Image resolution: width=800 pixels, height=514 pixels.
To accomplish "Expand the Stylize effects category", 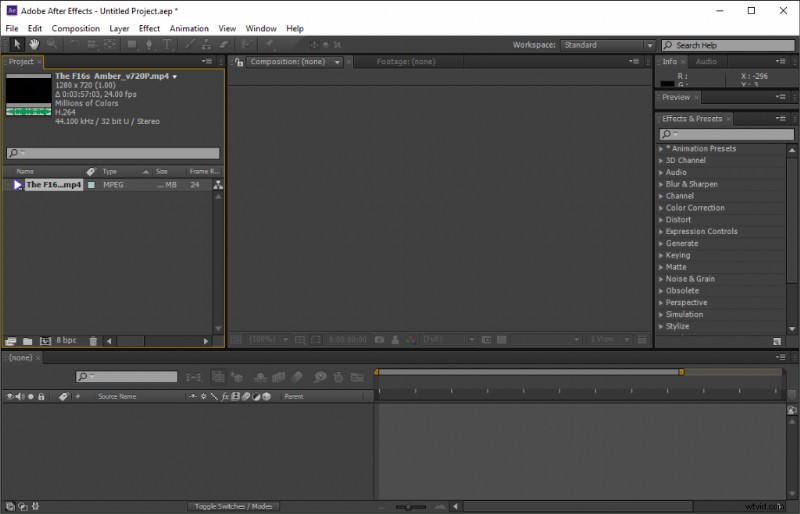I will click(661, 326).
